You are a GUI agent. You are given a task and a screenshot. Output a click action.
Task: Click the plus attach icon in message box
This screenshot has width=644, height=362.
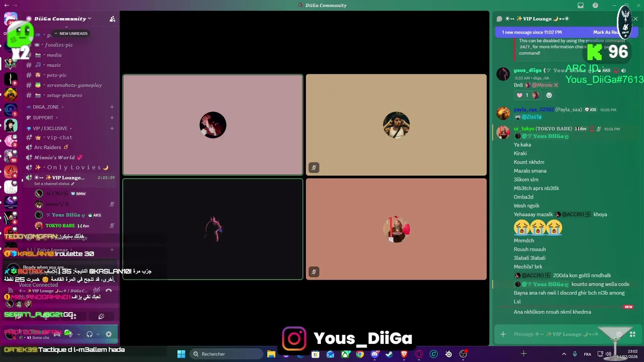tap(503, 334)
